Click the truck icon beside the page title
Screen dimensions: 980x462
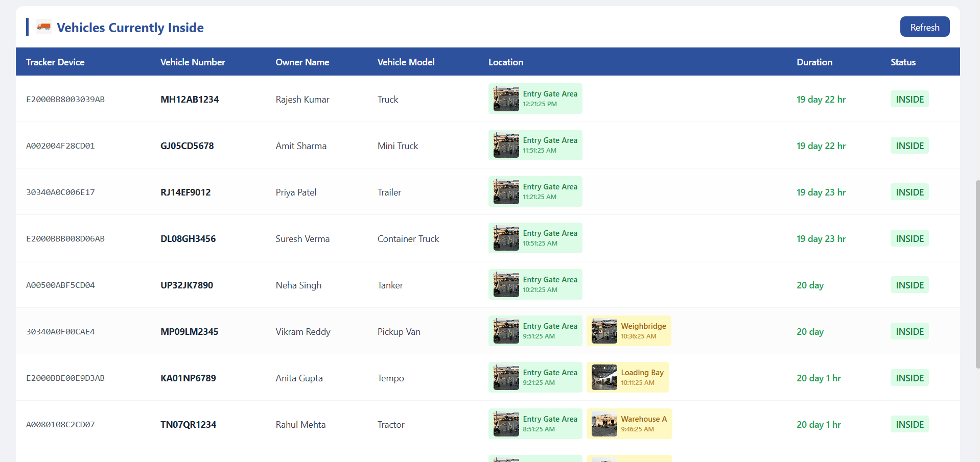point(44,27)
